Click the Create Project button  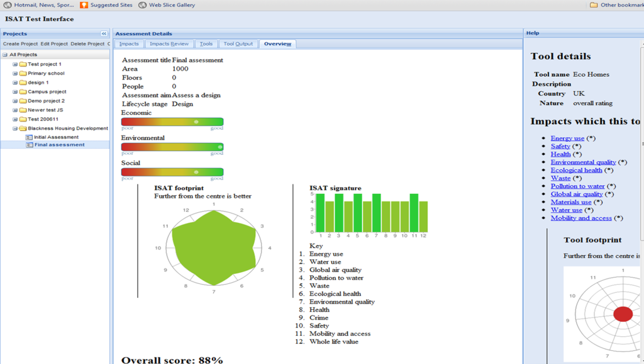click(x=20, y=44)
